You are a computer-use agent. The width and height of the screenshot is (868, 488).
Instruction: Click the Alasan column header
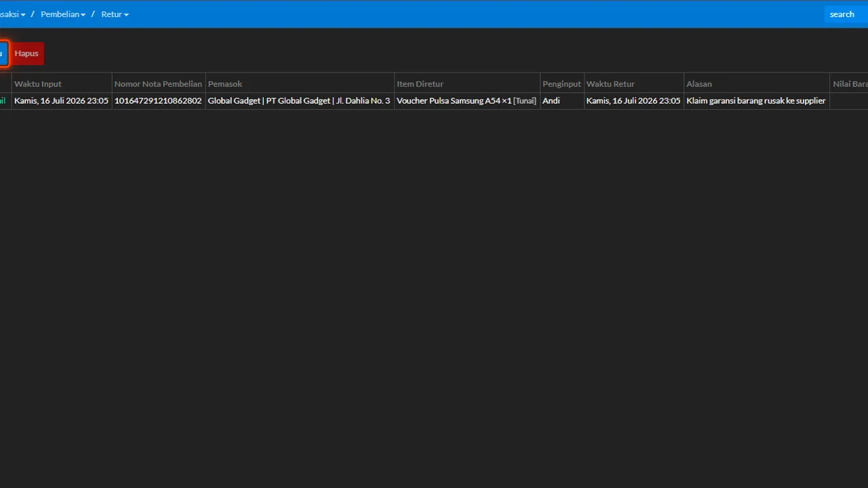(x=757, y=83)
